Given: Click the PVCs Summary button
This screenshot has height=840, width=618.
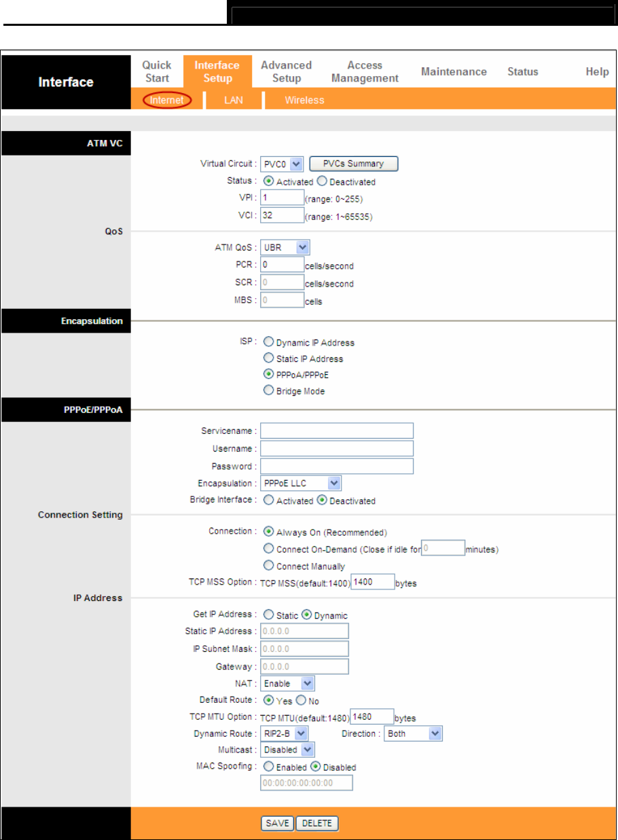Looking at the screenshot, I should click(x=353, y=164).
